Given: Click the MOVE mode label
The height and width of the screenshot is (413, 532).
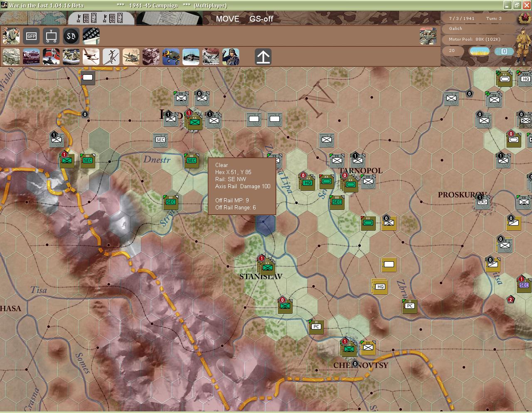Looking at the screenshot, I should (x=227, y=19).
